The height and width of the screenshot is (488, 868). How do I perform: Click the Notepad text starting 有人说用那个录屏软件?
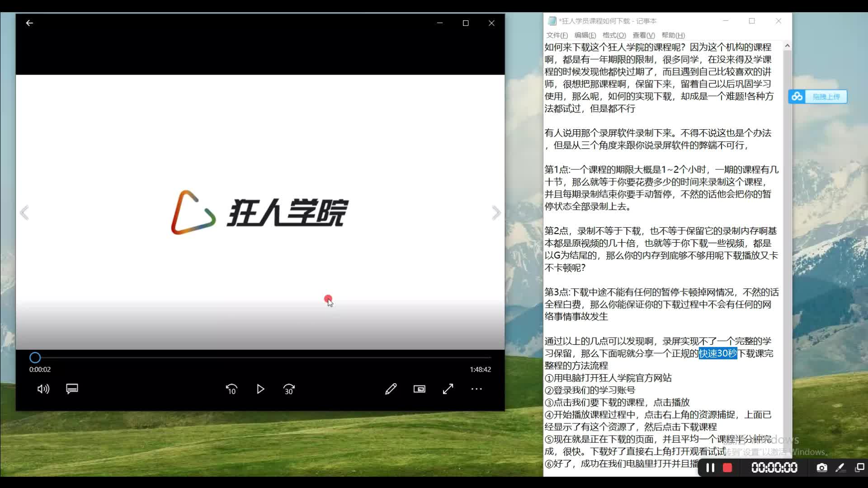point(658,139)
